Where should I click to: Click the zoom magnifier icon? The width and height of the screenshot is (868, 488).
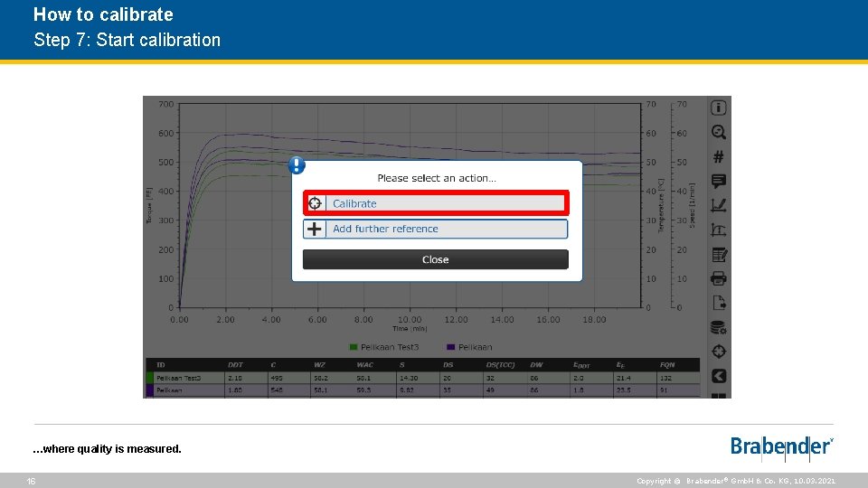coord(718,132)
